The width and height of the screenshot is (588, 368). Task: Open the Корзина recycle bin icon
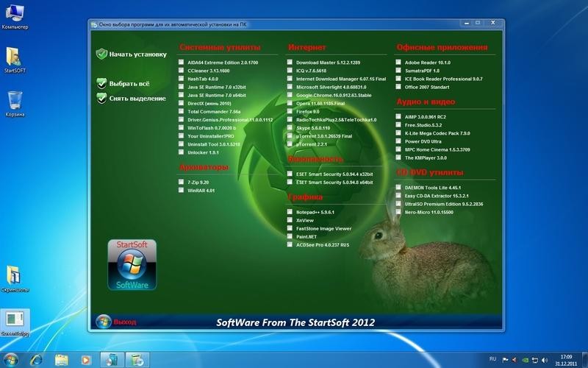(15, 104)
